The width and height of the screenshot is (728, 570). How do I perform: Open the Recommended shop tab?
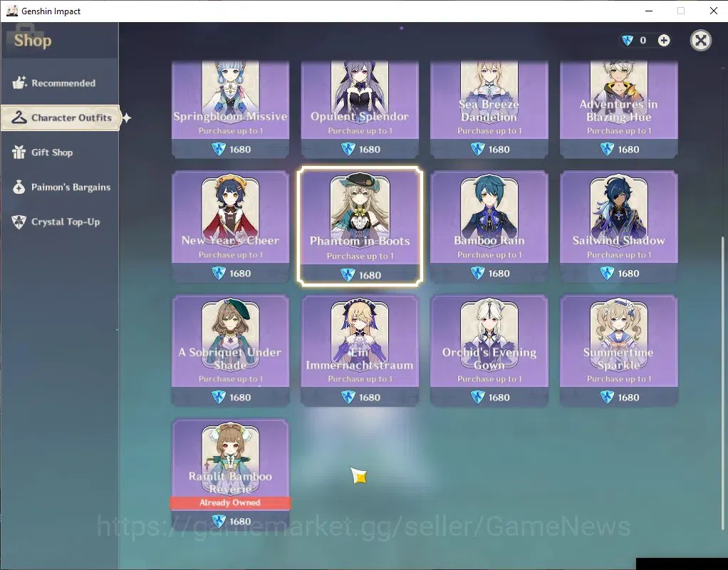(59, 83)
